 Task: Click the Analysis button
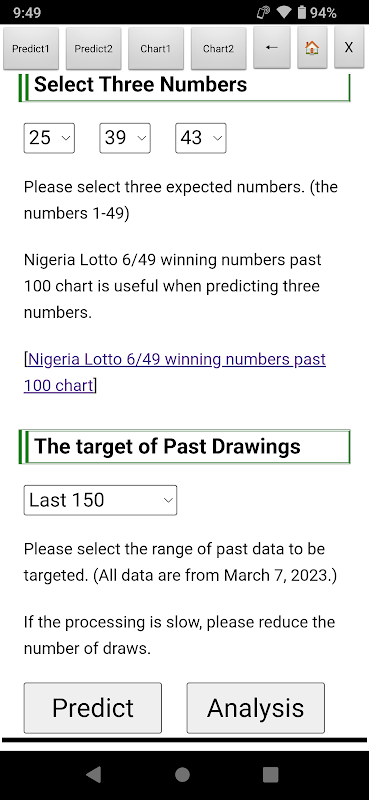point(256,708)
